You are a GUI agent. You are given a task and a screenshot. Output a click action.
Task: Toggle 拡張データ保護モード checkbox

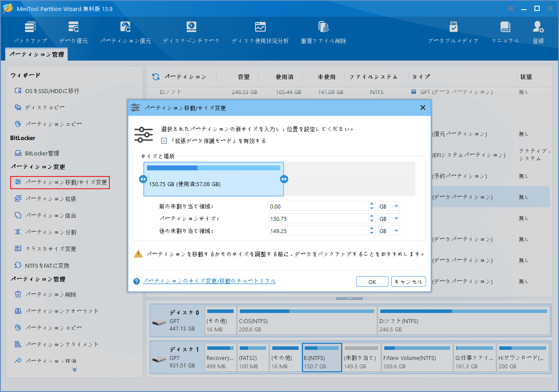(x=164, y=141)
